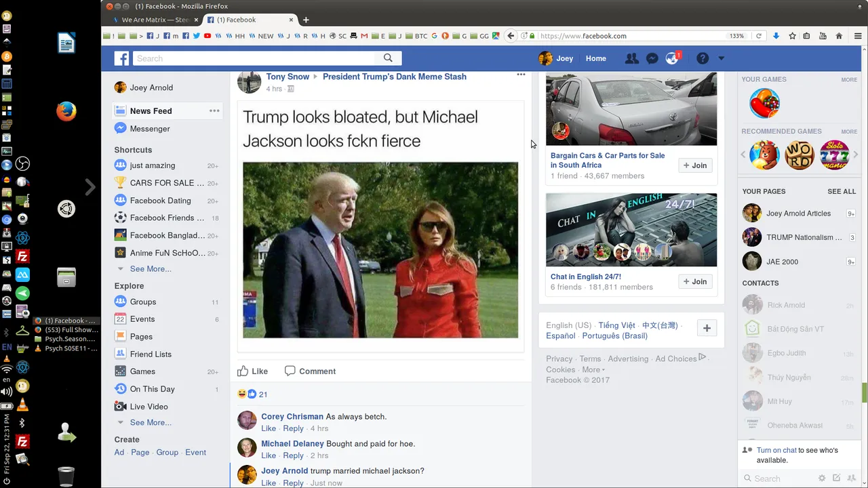The width and height of the screenshot is (868, 488).
Task: Go to Home in the Facebook header
Action: pos(596,58)
